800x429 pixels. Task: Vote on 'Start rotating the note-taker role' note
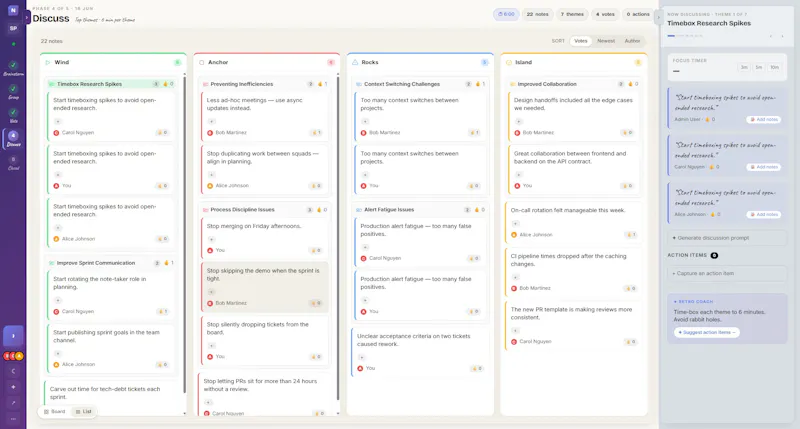pos(162,312)
